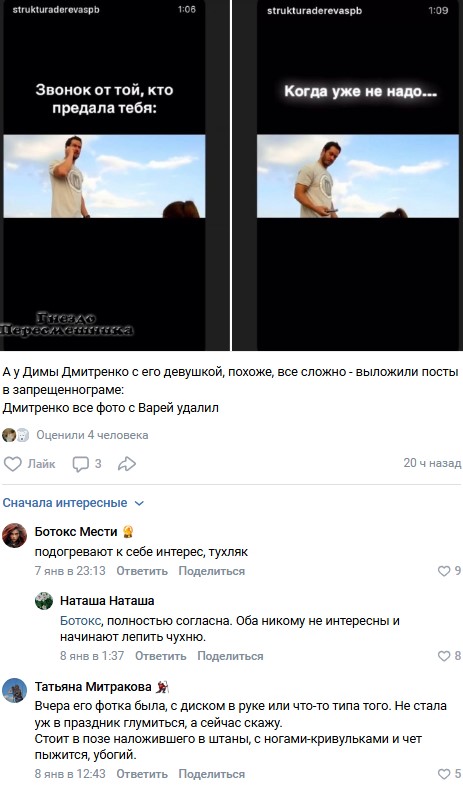Like Татьяна Митракова's comment

[449, 773]
